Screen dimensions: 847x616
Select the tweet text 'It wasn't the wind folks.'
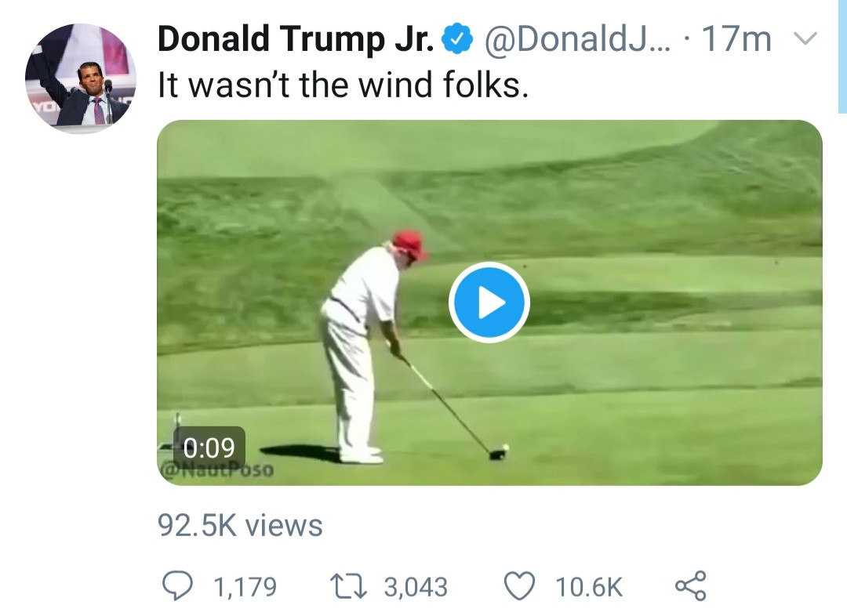344,85
